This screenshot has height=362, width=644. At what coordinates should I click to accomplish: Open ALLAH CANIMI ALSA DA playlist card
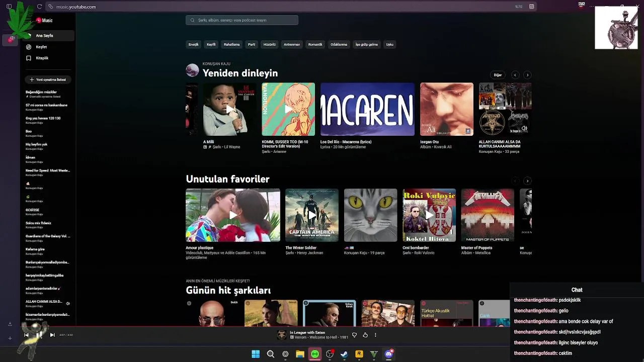click(x=505, y=109)
